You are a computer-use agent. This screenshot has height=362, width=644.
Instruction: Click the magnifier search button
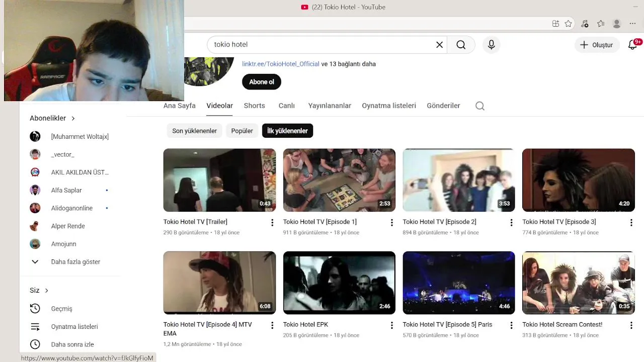coord(461,45)
